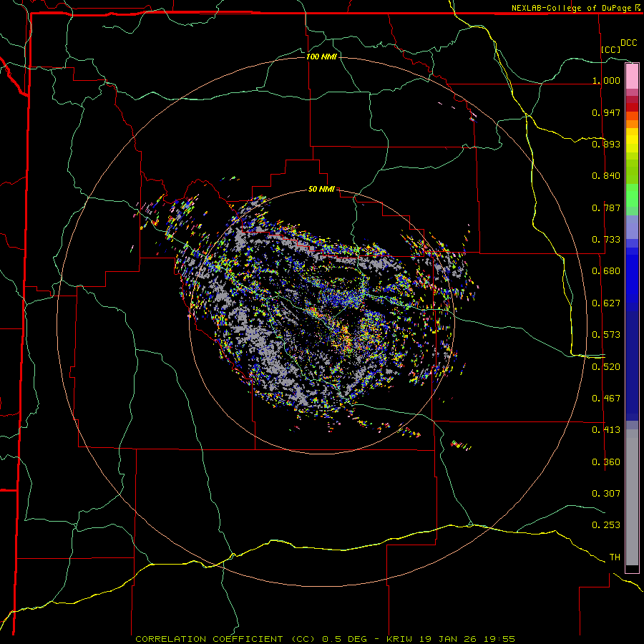Click the KRIW radar site identifier
Viewport: 644px width, 644px height.
399,639
